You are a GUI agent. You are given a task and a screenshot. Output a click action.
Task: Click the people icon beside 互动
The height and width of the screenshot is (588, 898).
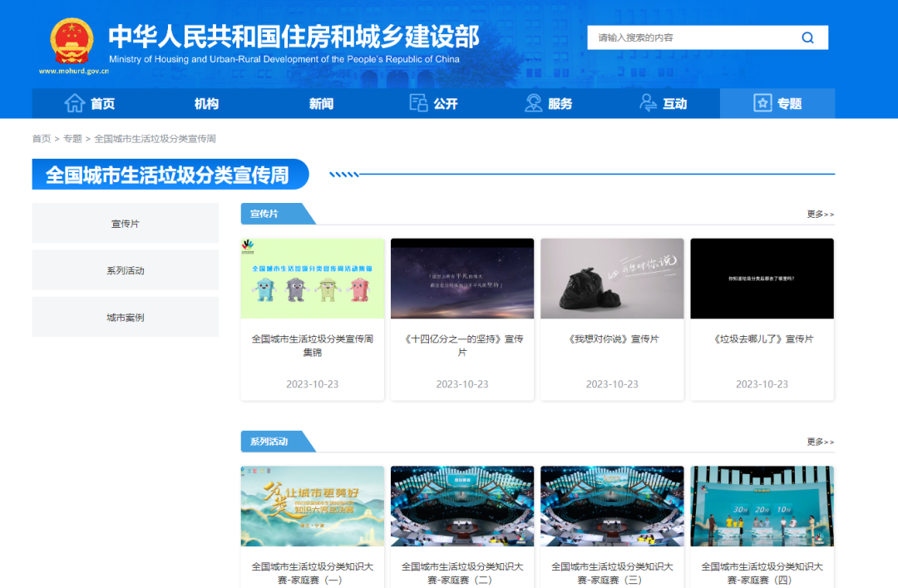tap(649, 103)
